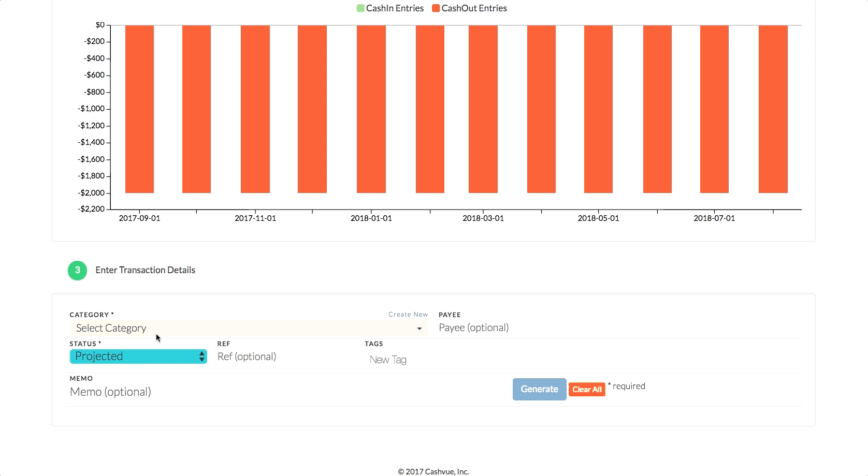Screen dimensions: 868x476
Task: Click the CashOut bar above 2018-01-01
Action: tap(371, 109)
